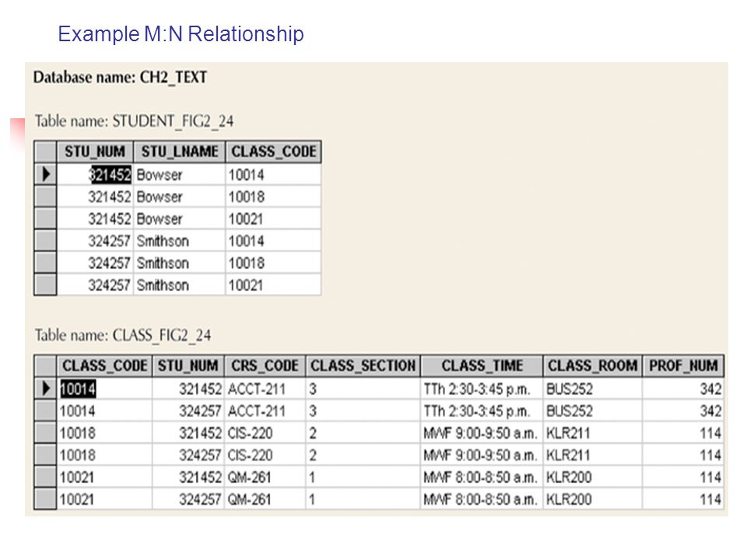
Task: Select the STU_NUM header in the CLASS table
Action: pyautogui.click(x=188, y=366)
